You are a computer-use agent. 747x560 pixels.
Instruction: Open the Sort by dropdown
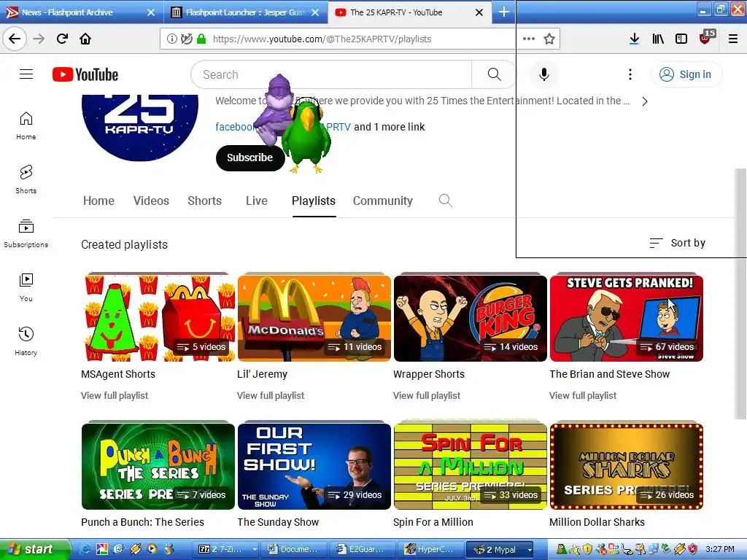[x=678, y=243]
